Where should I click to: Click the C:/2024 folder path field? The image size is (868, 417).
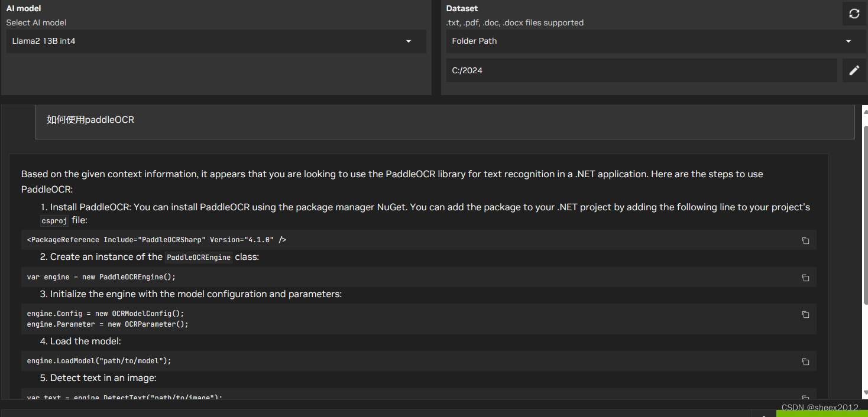point(642,70)
